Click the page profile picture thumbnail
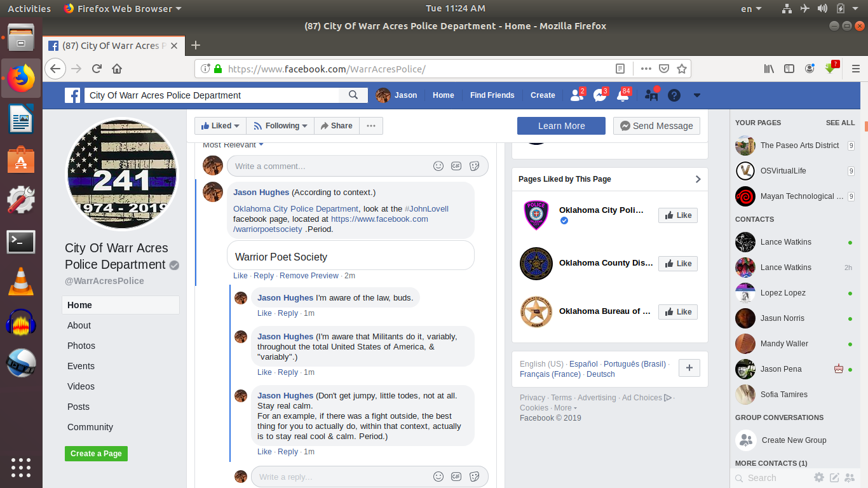868x488 pixels. click(x=123, y=173)
